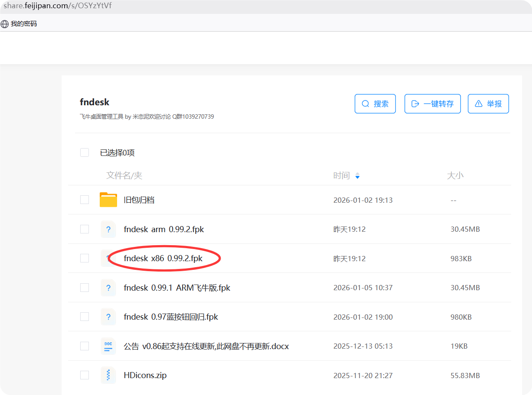Click the DOC icon next to the 公告 document

(x=108, y=346)
